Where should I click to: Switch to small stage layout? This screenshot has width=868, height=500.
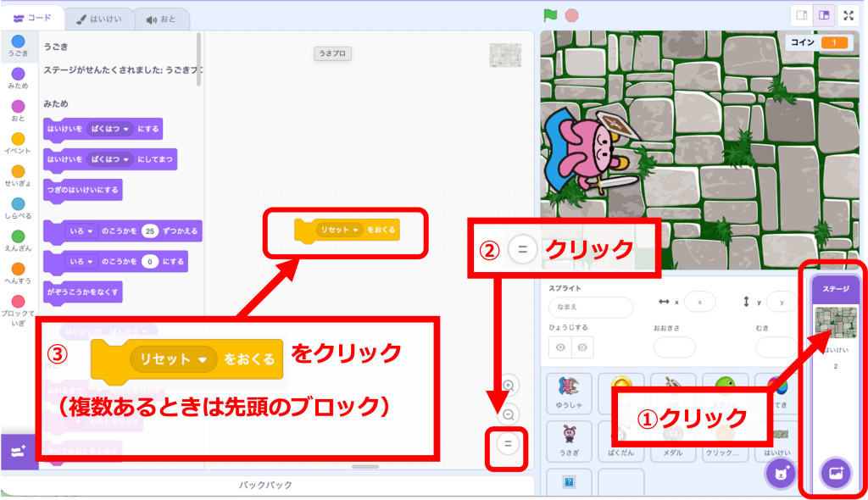(x=802, y=15)
